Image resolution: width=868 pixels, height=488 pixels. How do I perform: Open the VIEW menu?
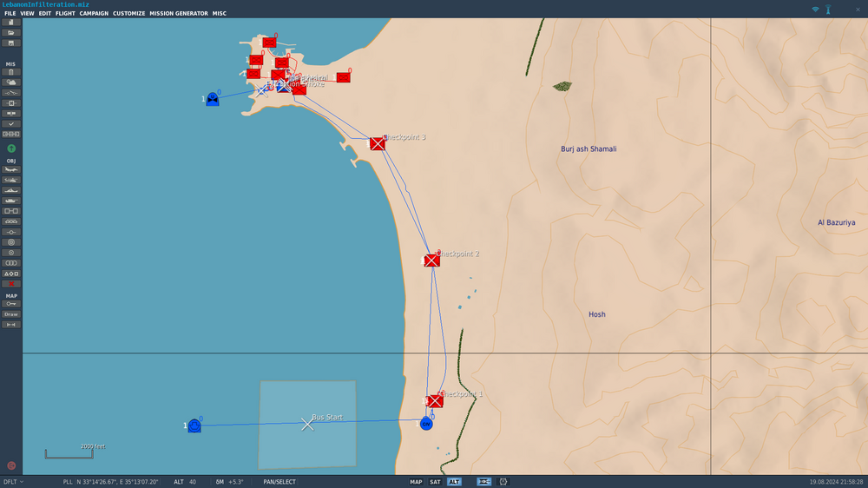pos(27,13)
